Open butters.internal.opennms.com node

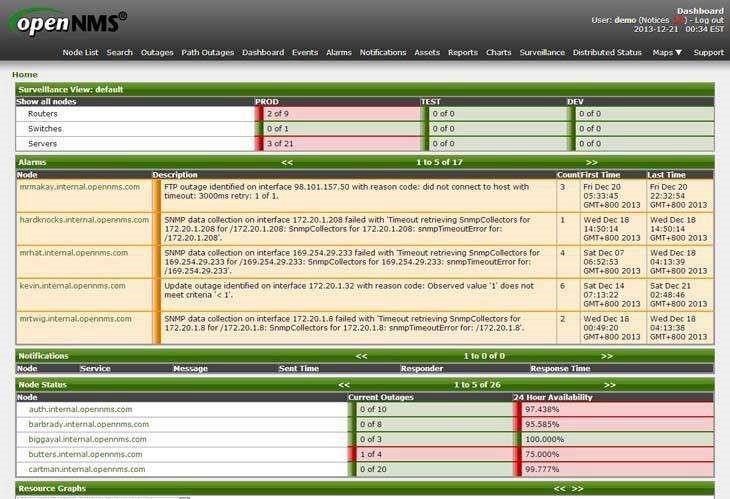86,454
